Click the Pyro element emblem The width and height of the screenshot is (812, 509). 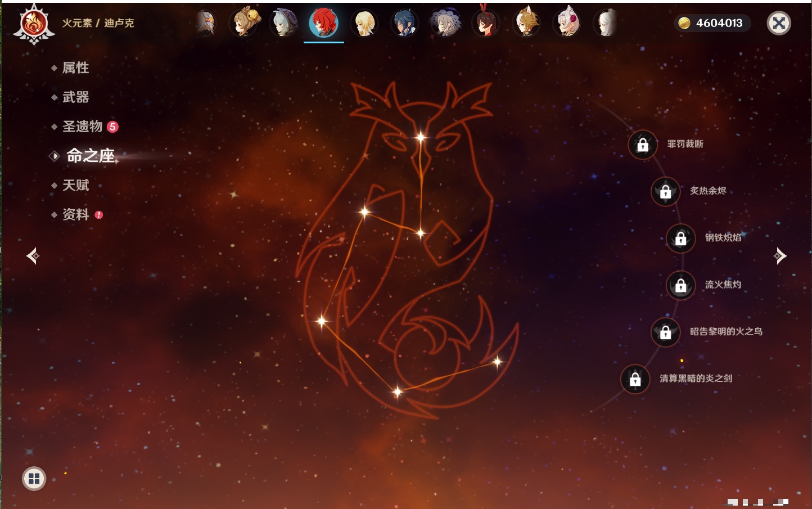coord(34,24)
